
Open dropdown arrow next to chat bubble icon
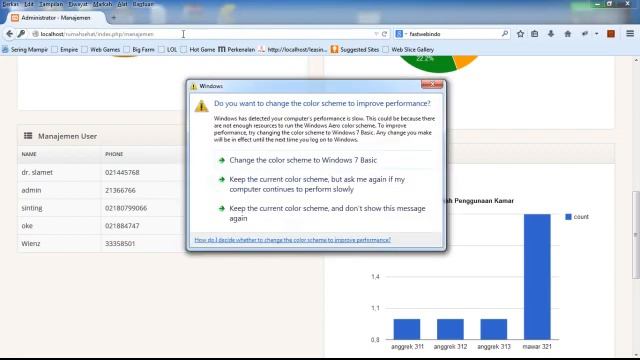(596, 34)
